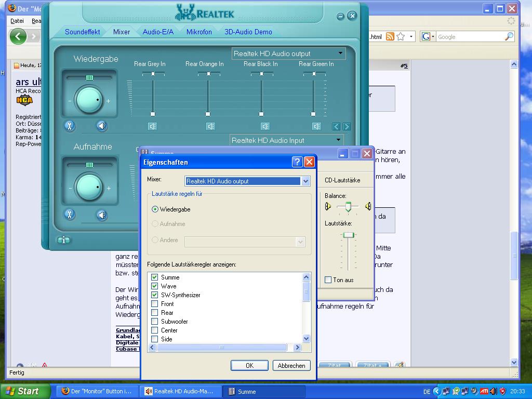Open the Wiedergabe wrench settings icon

(70, 126)
